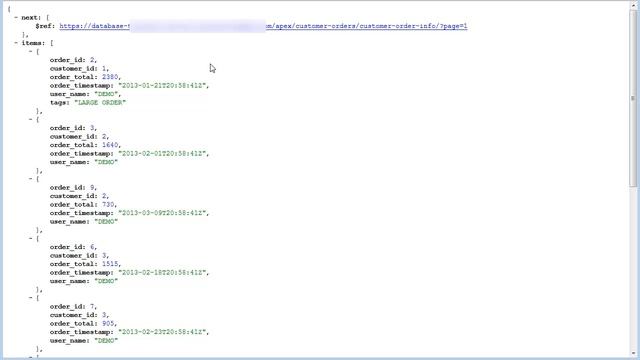The image size is (640, 360).
Task: Select the "next" key label
Action: click(31, 18)
